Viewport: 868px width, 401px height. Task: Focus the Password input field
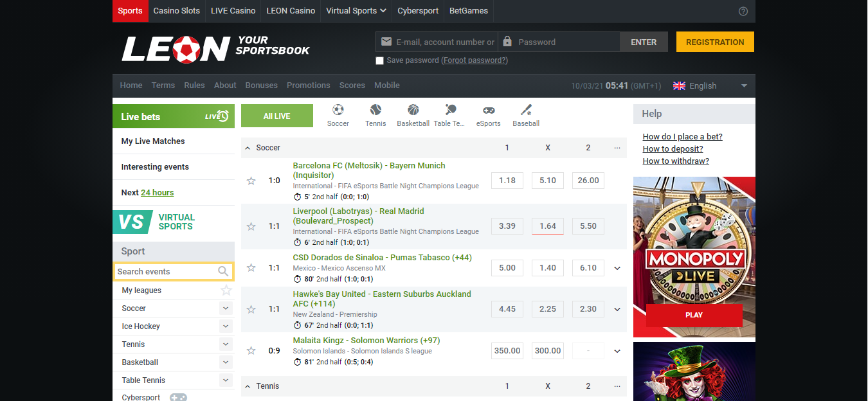pos(559,42)
